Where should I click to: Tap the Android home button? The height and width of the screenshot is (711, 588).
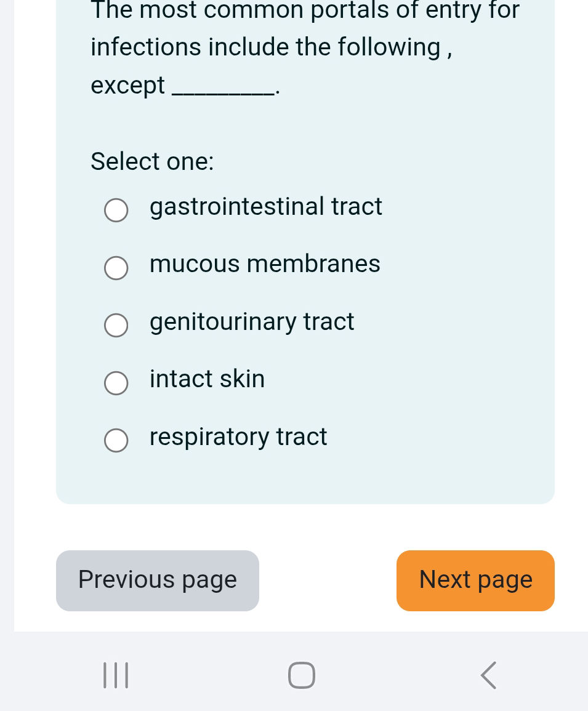(301, 675)
